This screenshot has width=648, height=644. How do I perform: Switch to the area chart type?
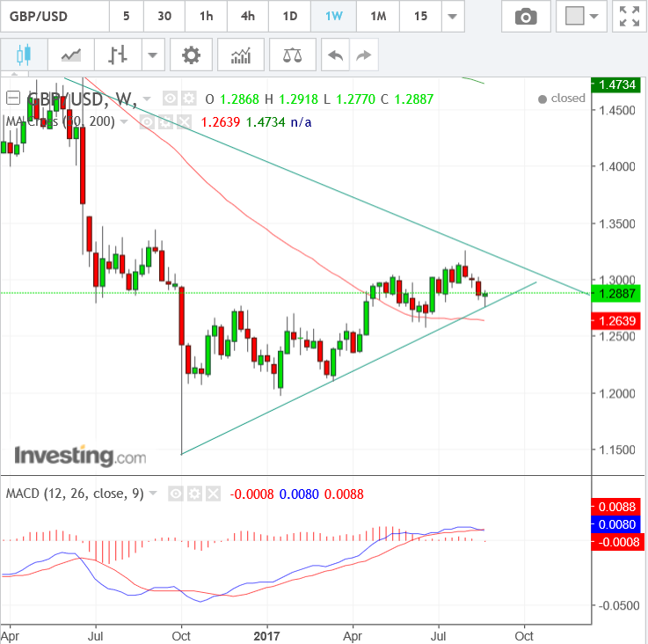(71, 55)
